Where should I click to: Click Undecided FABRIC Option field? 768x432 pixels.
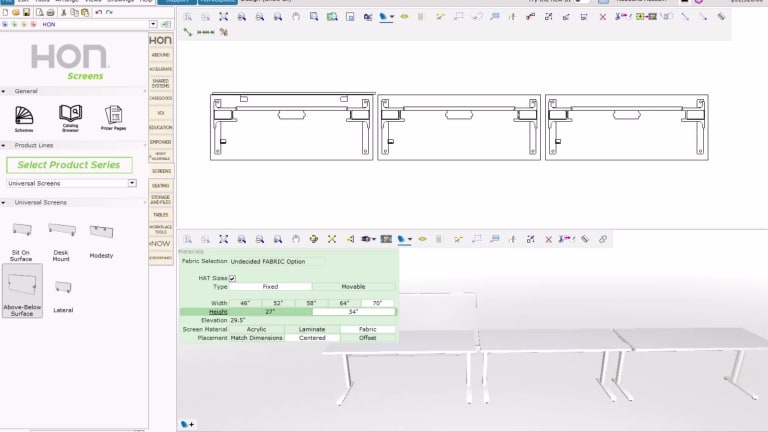coord(277,262)
